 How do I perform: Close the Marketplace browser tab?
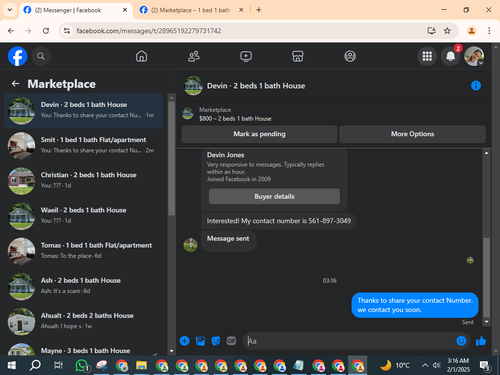click(x=241, y=10)
